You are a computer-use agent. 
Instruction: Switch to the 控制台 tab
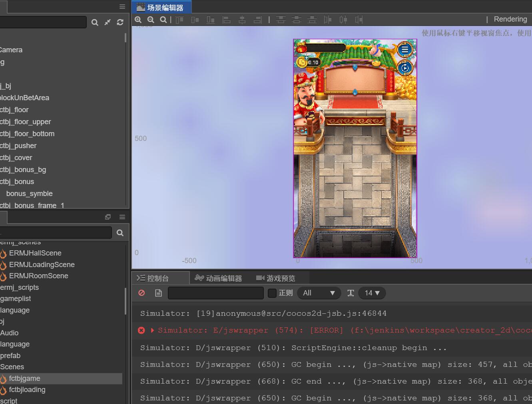click(x=160, y=278)
